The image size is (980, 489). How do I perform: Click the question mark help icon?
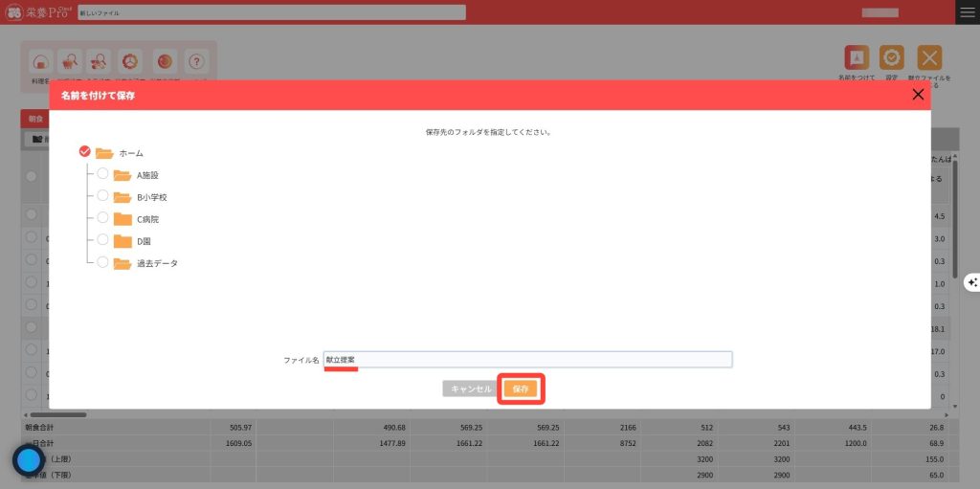coord(195,62)
